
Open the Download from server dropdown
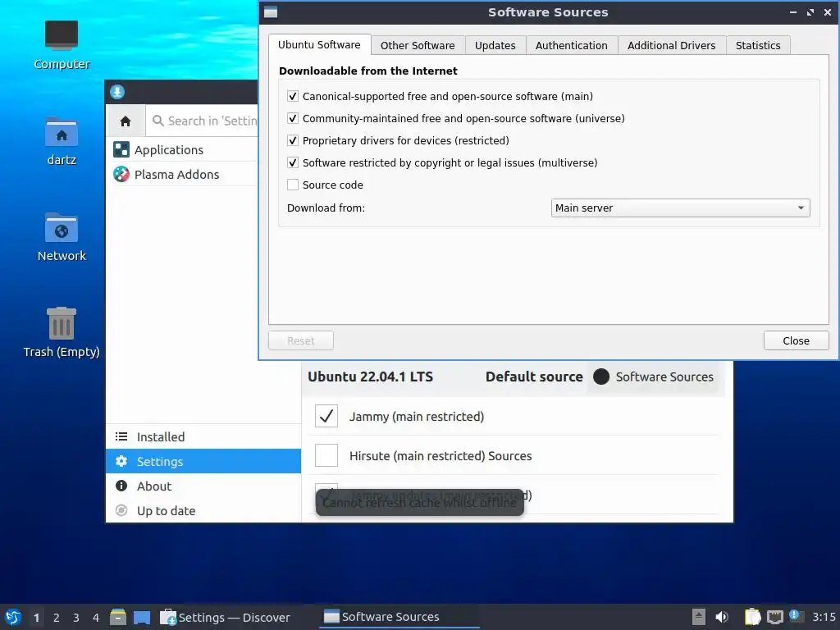tap(680, 208)
